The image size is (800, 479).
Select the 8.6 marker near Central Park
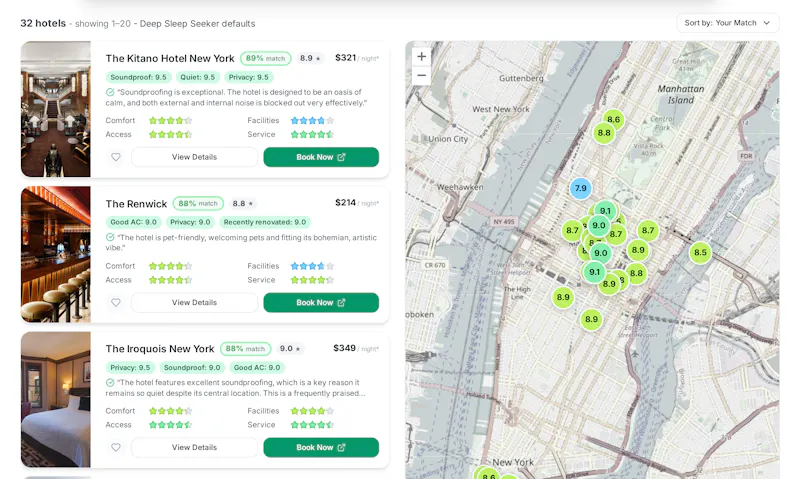point(613,120)
